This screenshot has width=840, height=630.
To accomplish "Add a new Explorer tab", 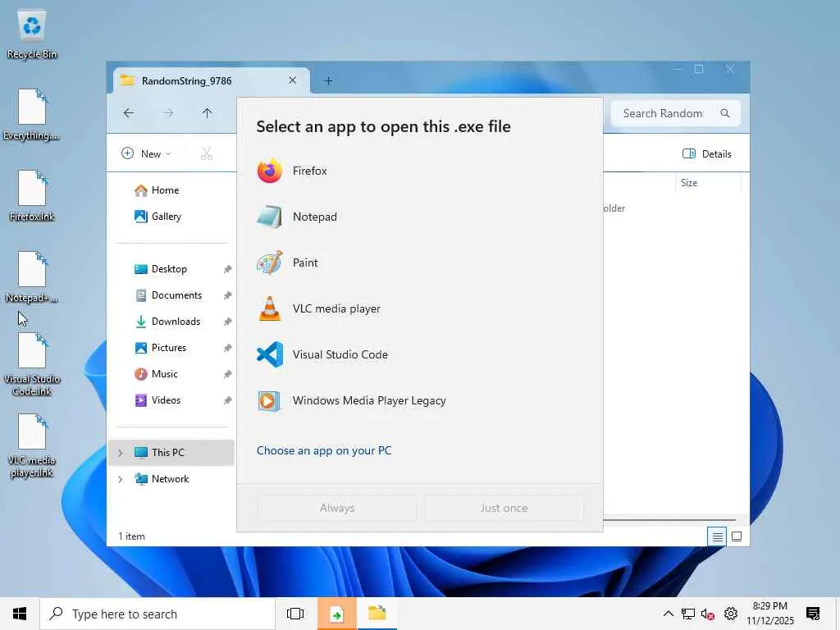I will (x=328, y=81).
